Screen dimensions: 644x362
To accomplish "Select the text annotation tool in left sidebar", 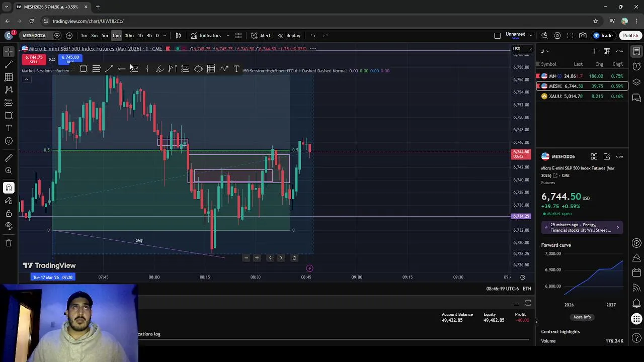I will (9, 128).
